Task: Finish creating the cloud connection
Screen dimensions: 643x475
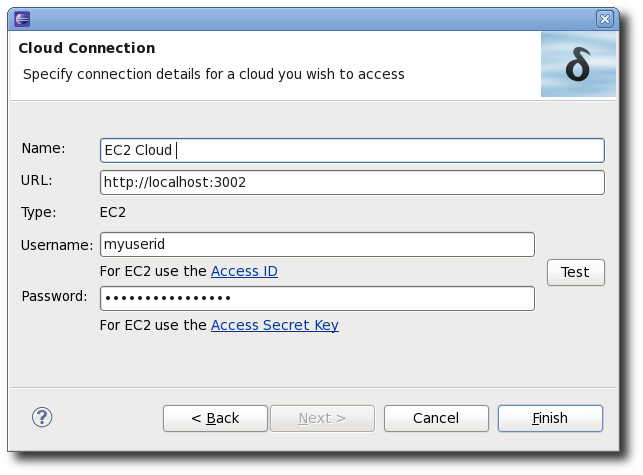Action: [x=550, y=418]
